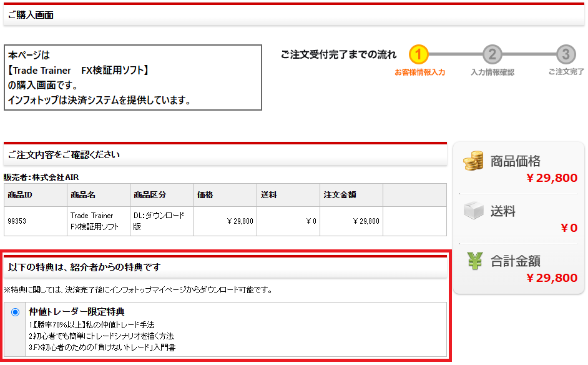The width and height of the screenshot is (588, 365).
Task: Click the 合計金額 label in summary panel
Action: (516, 261)
